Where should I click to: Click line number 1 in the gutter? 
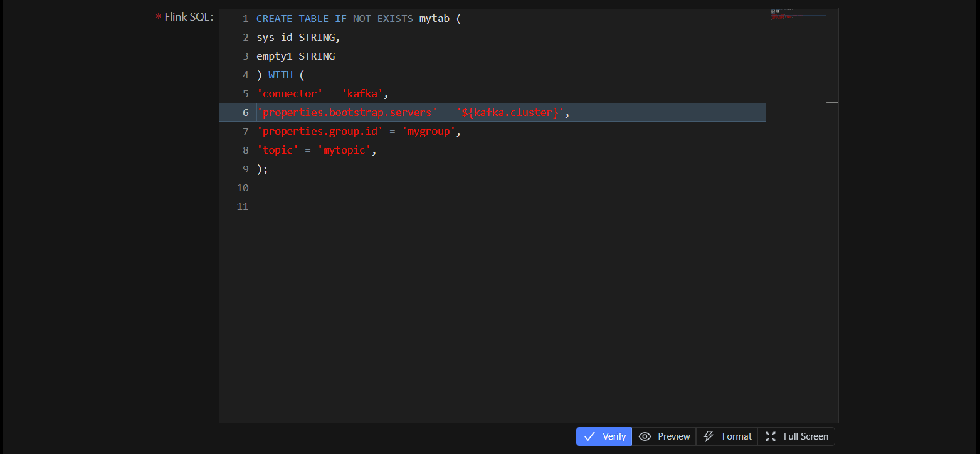245,19
